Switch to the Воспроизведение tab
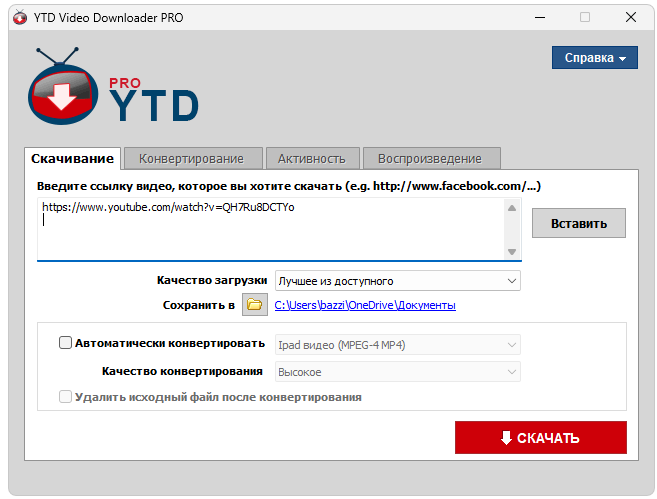Screen dimensions: 657x499 click(x=430, y=159)
